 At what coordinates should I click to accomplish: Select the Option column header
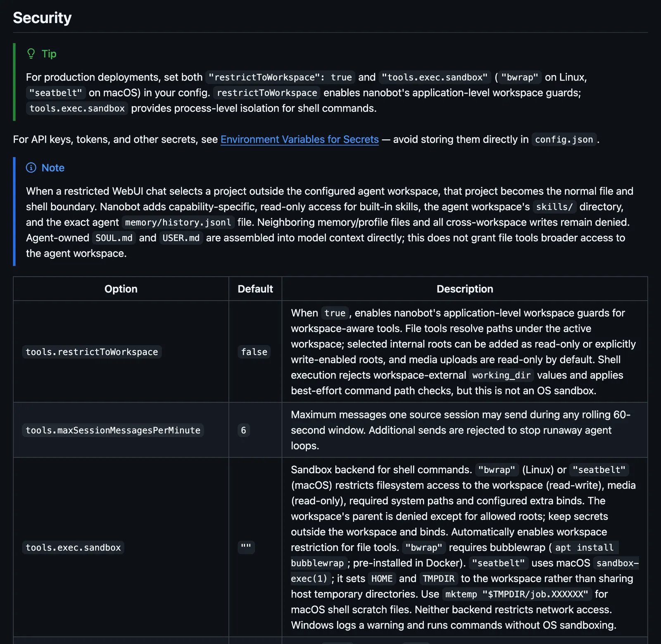(121, 289)
